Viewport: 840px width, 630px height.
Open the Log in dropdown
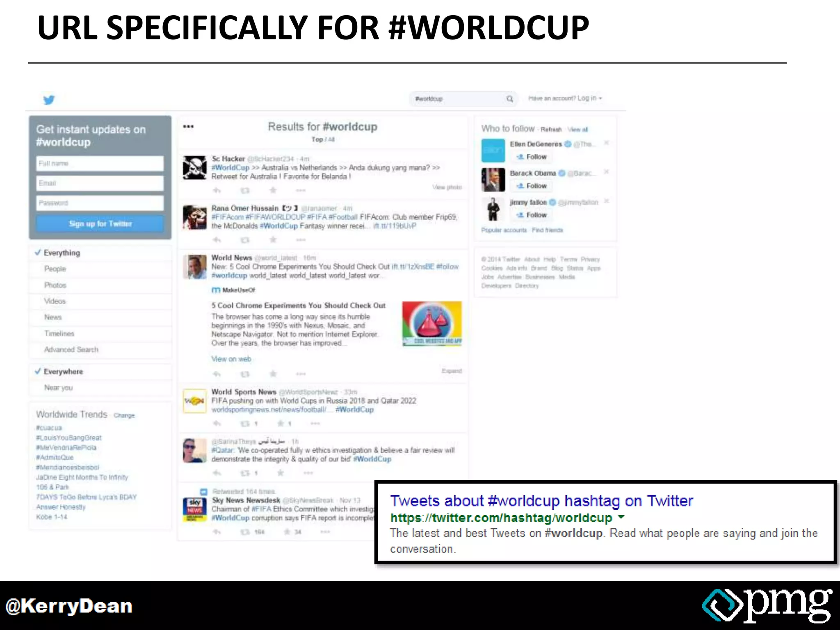click(589, 98)
